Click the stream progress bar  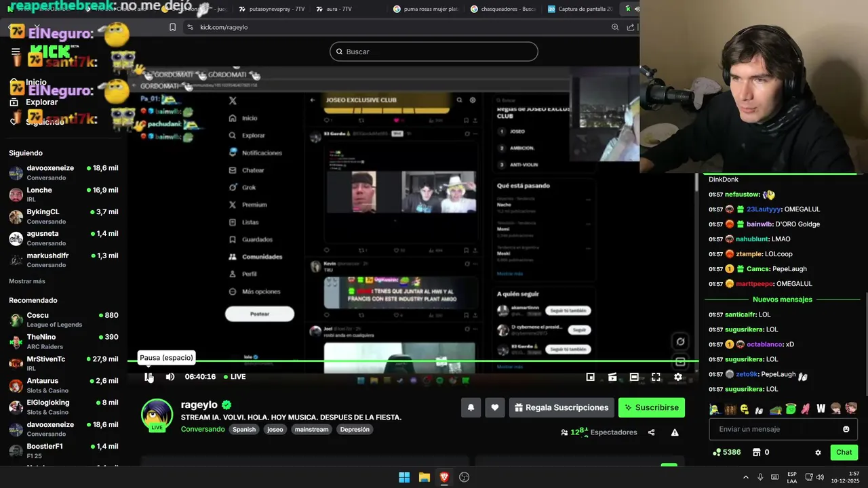pos(413,361)
